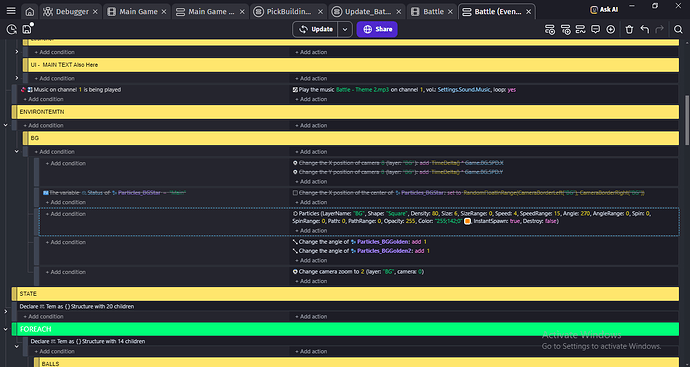Expand the UI - MAIN TEXT group events
Image resolution: width=690 pixels, height=367 pixels.
[17, 78]
